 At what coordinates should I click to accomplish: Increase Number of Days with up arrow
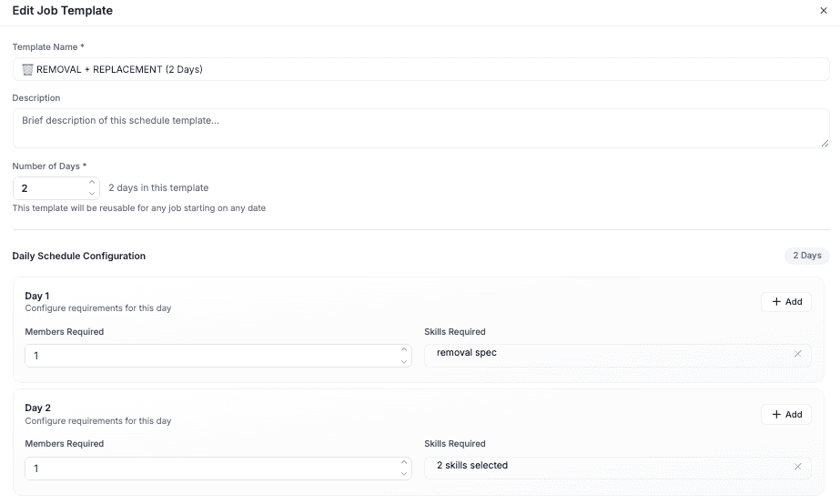tap(92, 183)
